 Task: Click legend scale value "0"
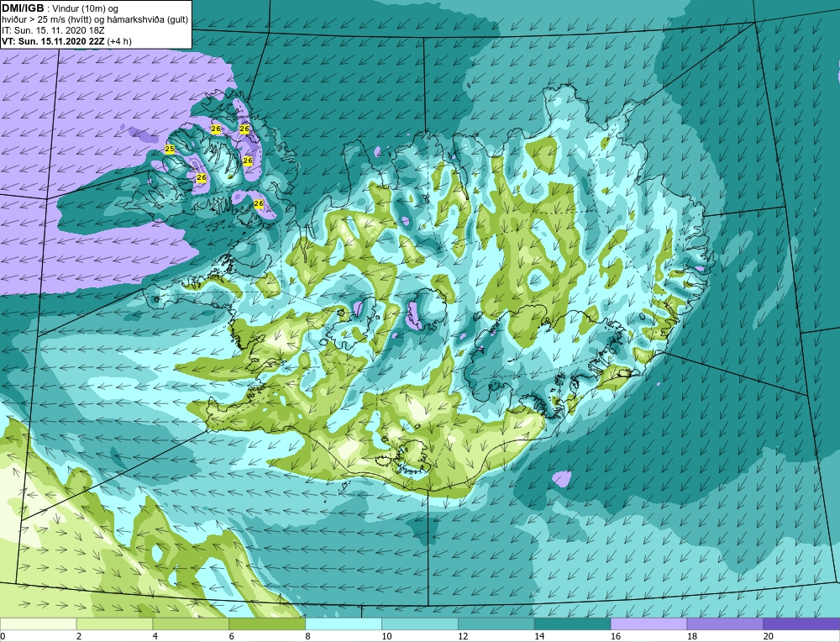3,636
